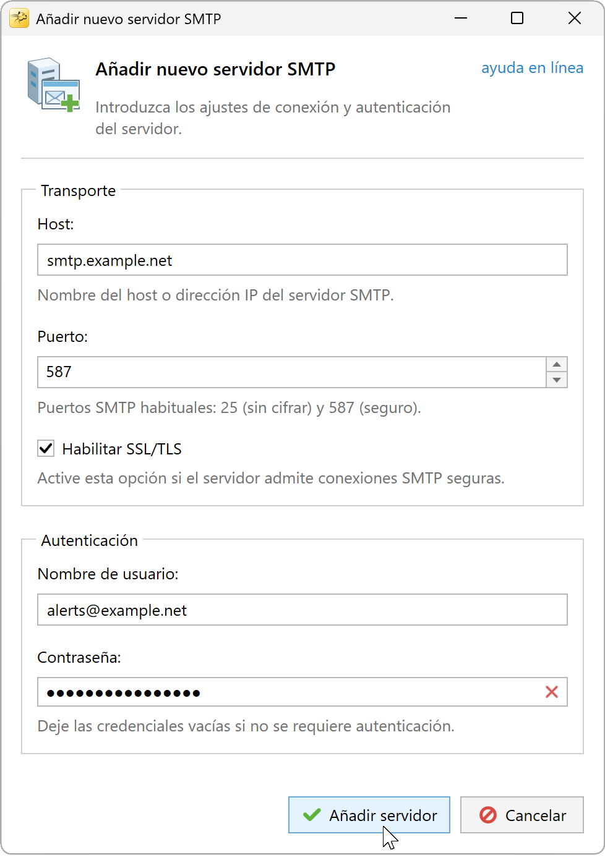Image resolution: width=605 pixels, height=868 pixels.
Task: Click the 'Nombre de usuario:' field label
Action: click(108, 574)
